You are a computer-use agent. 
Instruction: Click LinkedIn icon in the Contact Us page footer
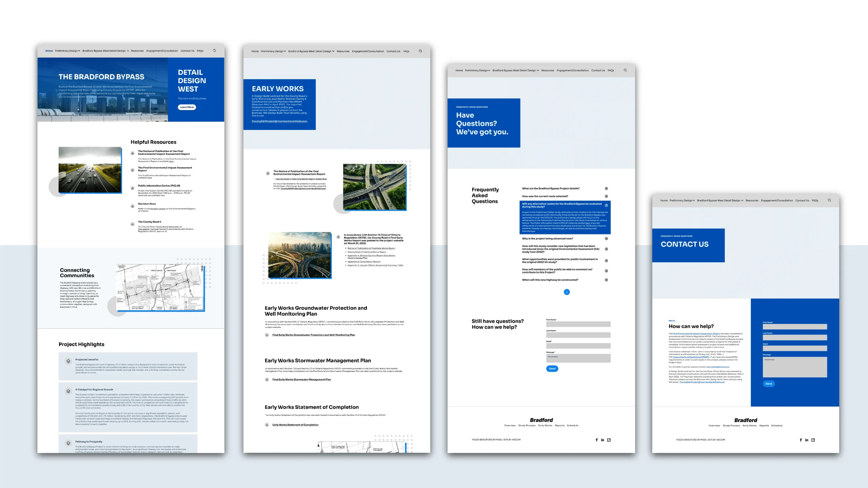807,440
